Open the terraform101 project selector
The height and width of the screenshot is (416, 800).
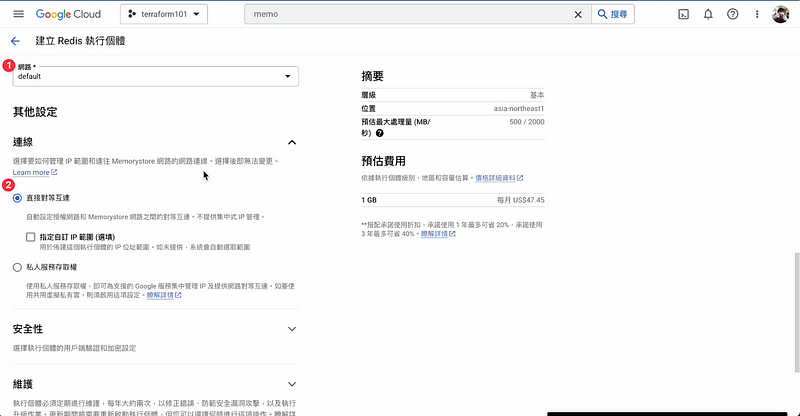164,14
